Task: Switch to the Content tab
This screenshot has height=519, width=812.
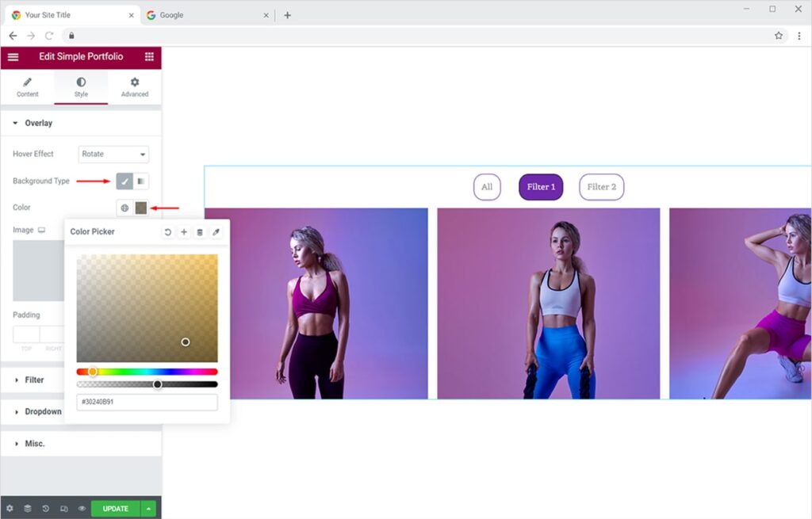Action: click(x=27, y=87)
